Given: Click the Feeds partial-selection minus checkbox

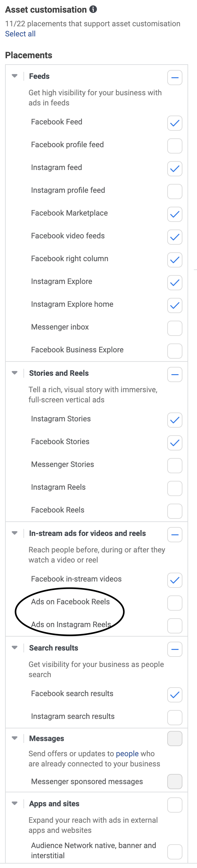Looking at the screenshot, I should [x=175, y=78].
